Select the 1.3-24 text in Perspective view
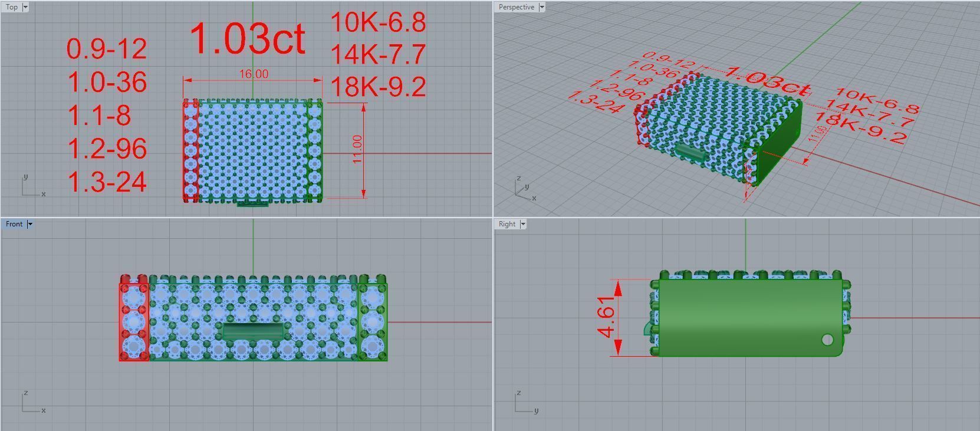980x431 pixels. tap(597, 103)
